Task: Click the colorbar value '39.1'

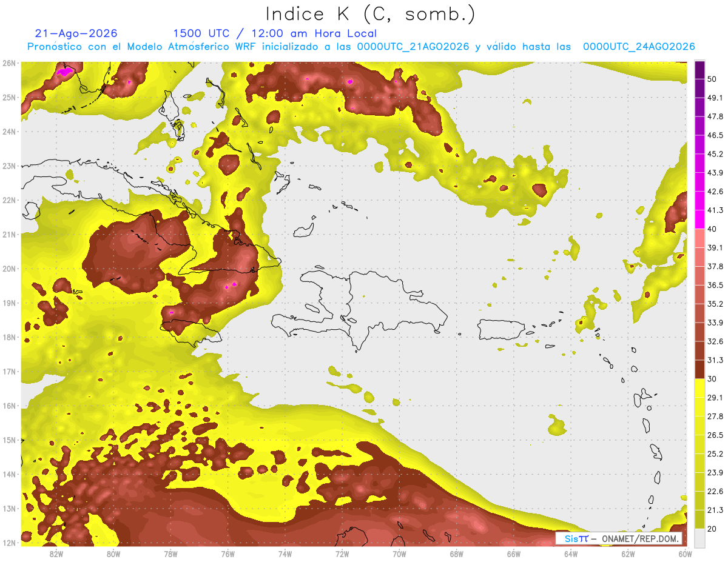Action: coord(716,248)
